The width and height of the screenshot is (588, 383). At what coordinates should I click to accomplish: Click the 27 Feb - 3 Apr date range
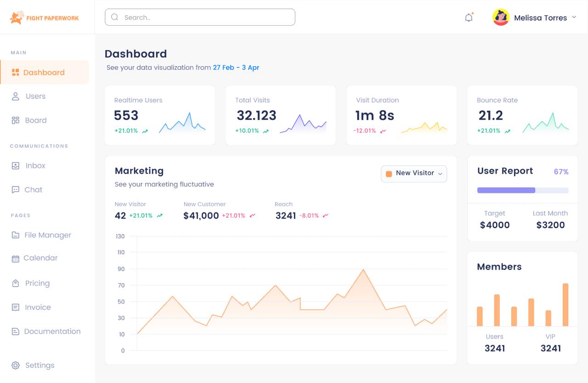[236, 68]
